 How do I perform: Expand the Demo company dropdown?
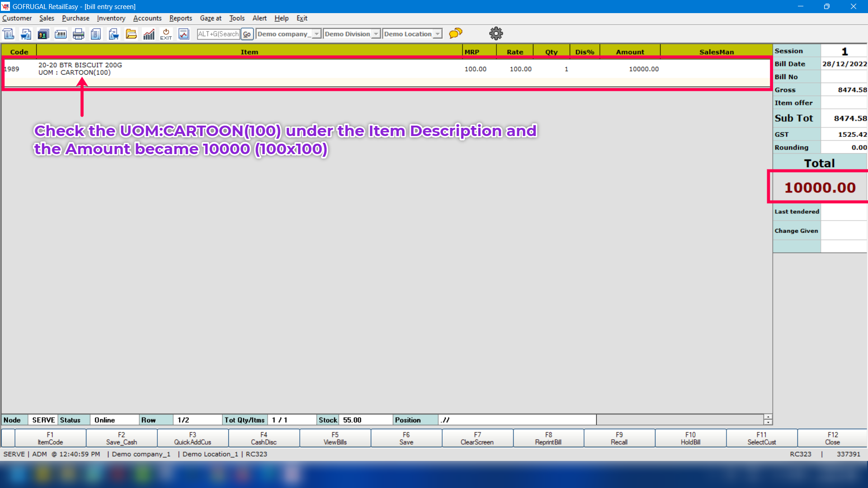[x=316, y=34]
